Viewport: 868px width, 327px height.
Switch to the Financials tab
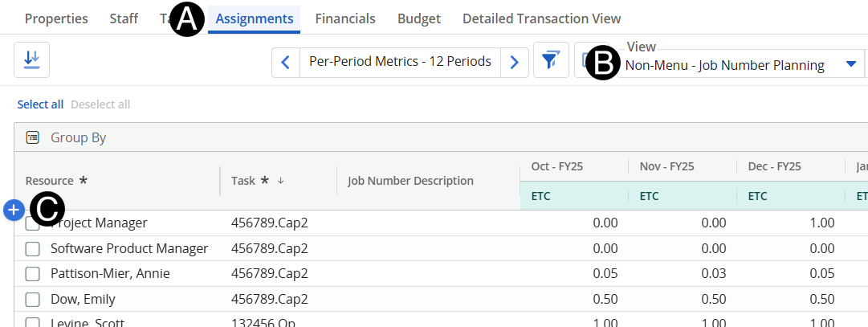pyautogui.click(x=344, y=18)
